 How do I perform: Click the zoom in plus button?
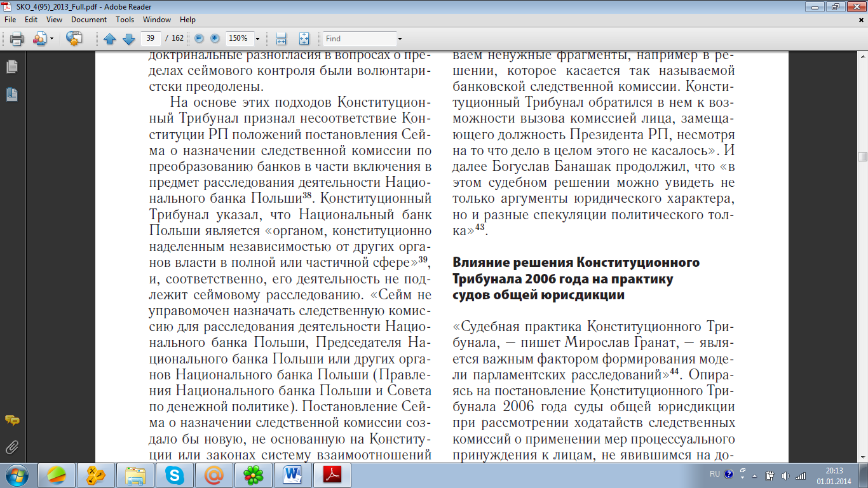point(214,39)
